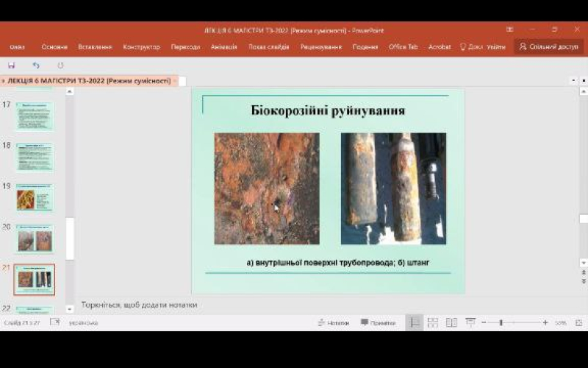Click slide panel scroll down arrow
588x368 pixels.
(70, 309)
